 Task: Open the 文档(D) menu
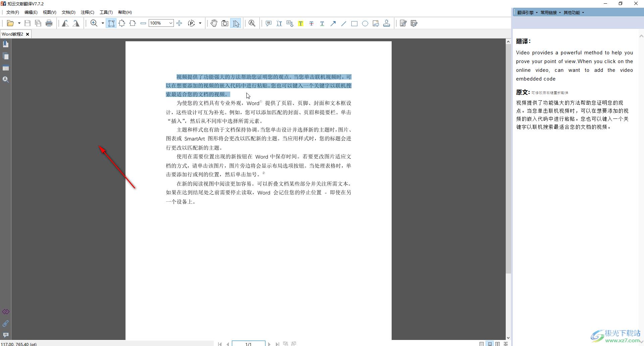pyautogui.click(x=68, y=12)
